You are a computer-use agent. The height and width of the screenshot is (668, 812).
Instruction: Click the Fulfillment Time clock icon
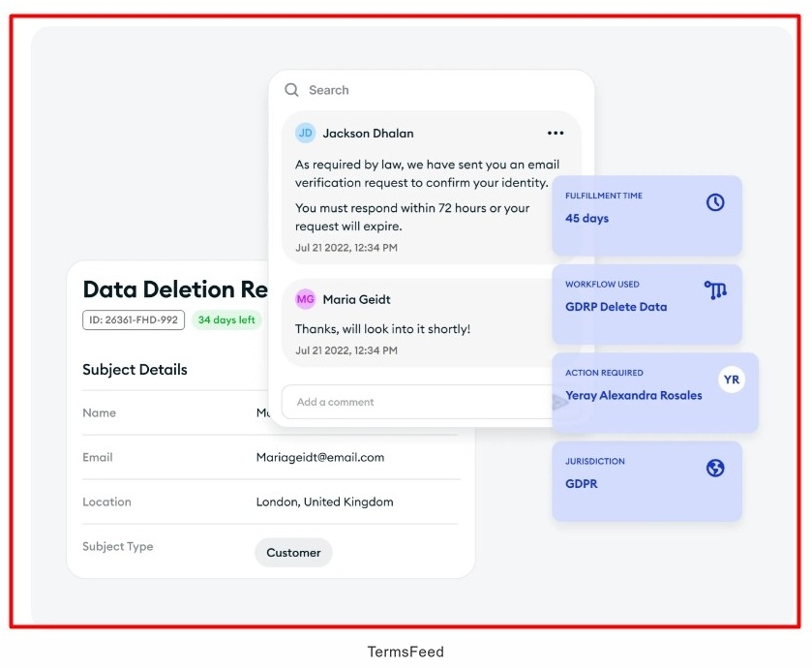(715, 202)
